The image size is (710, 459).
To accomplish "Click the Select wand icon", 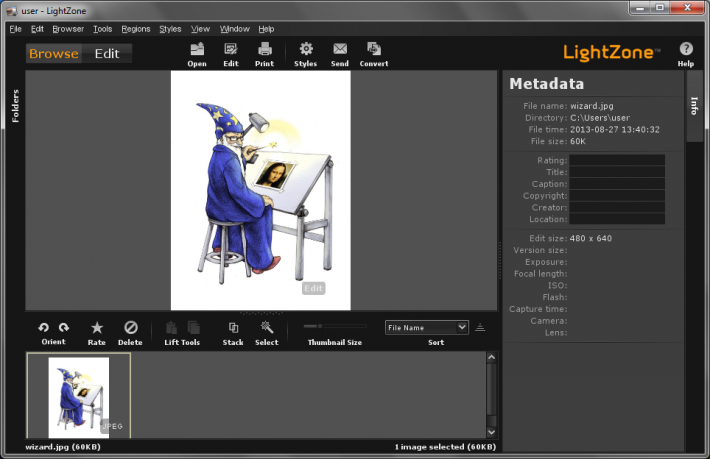I will 267,327.
